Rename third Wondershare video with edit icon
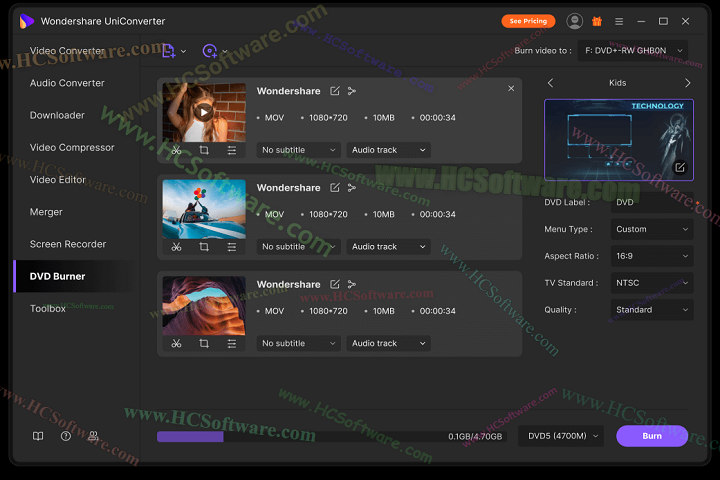This screenshot has height=480, width=720. pyautogui.click(x=335, y=284)
